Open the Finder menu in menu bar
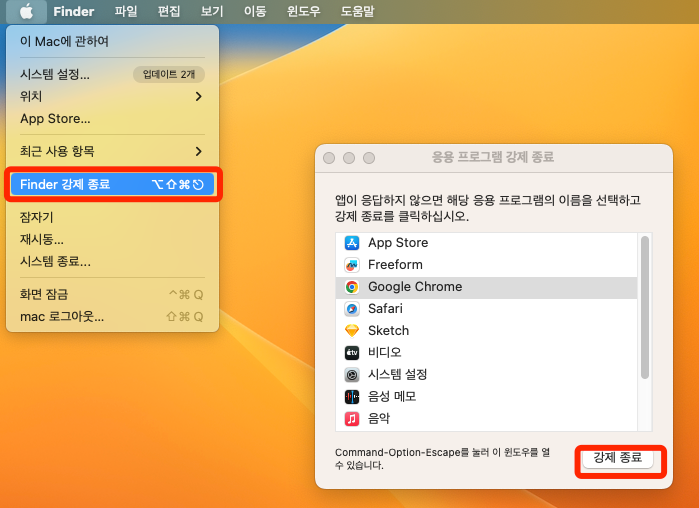699x508 pixels. (74, 11)
